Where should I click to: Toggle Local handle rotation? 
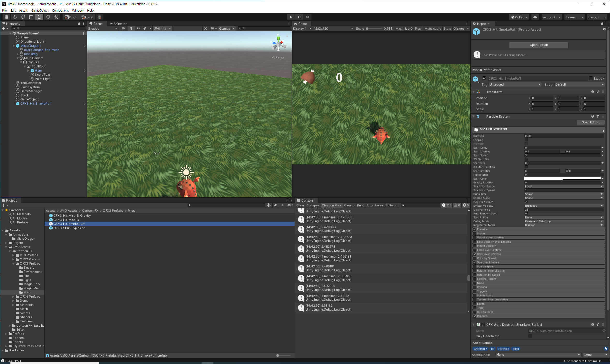87,17
